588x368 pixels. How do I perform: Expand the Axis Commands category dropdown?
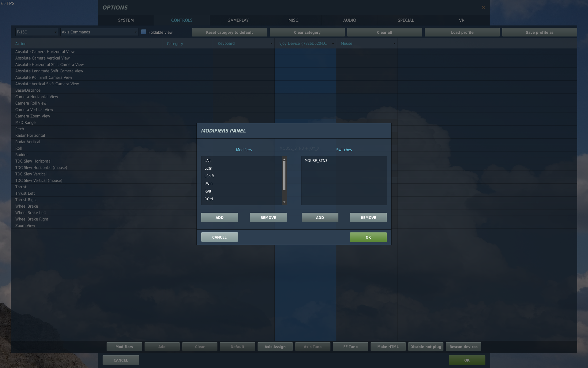pyautogui.click(x=99, y=32)
